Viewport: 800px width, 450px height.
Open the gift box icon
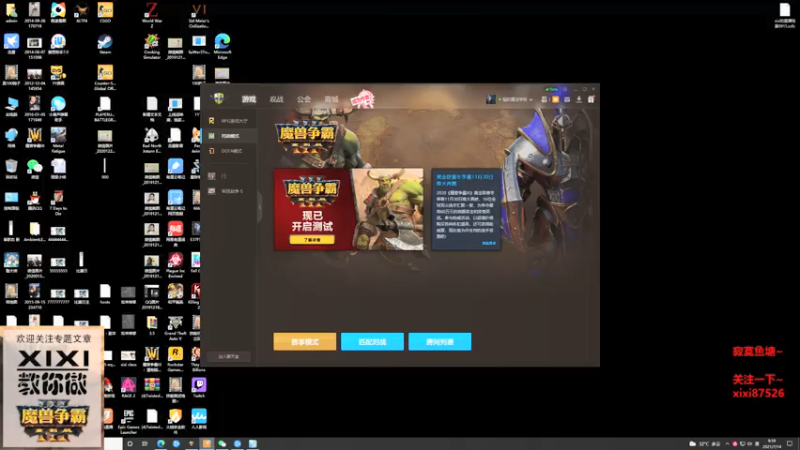[x=591, y=100]
